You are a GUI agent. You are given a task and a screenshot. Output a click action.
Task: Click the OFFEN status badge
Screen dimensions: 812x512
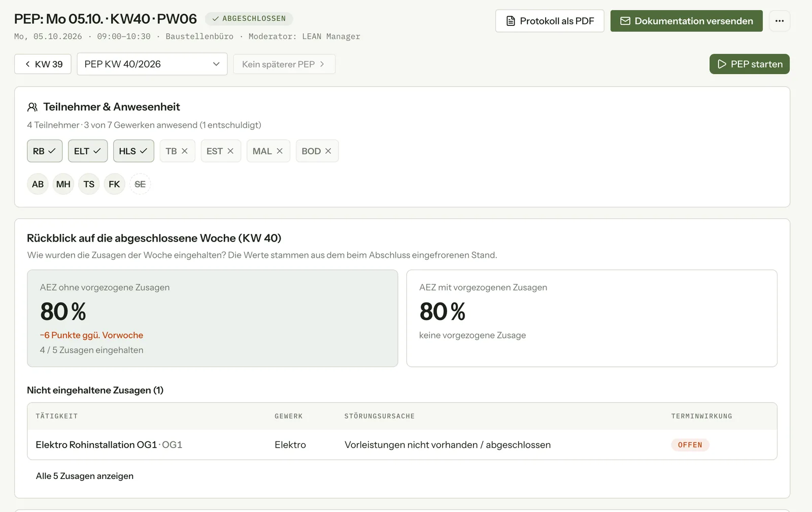[x=690, y=445]
